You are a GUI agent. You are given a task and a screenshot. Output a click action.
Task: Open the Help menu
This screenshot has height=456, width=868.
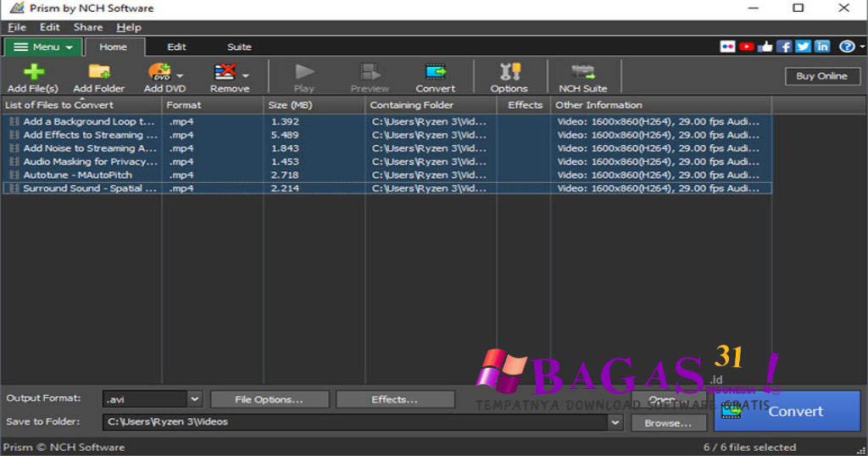coord(129,27)
